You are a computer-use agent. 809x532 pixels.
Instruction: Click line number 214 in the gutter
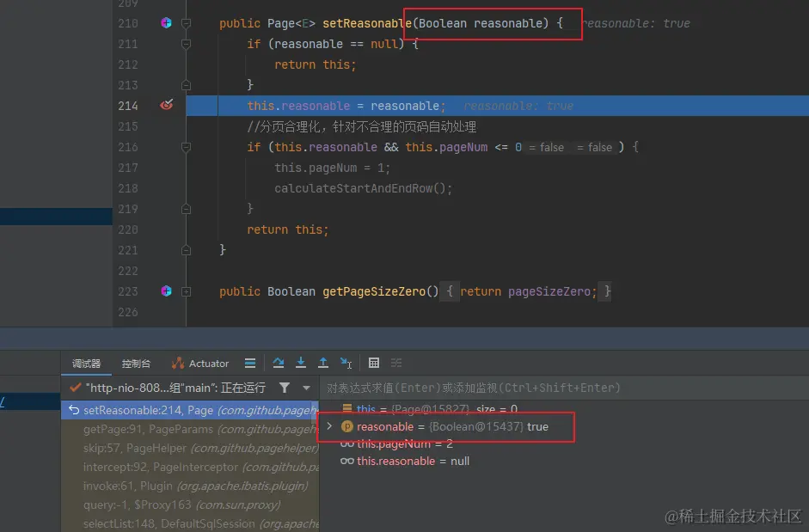[128, 106]
